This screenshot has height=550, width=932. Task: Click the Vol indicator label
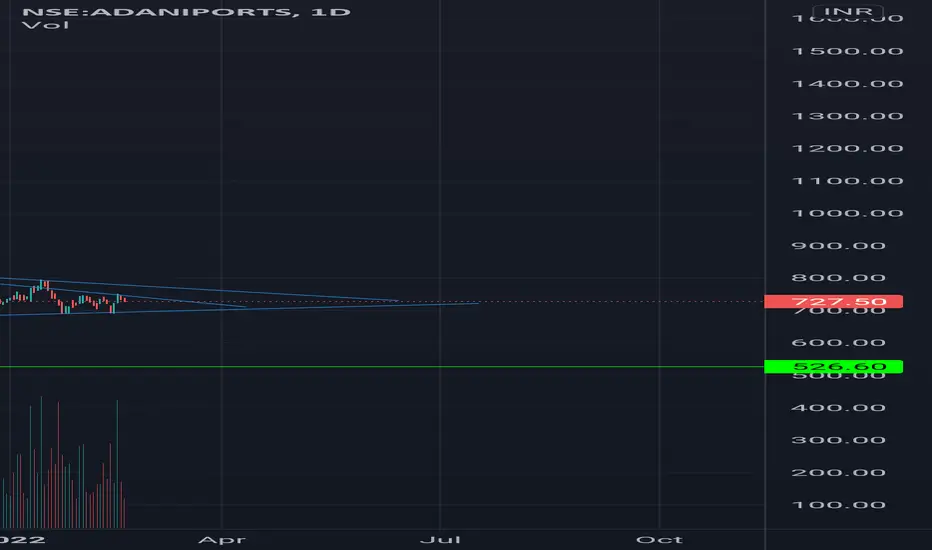(x=45, y=25)
